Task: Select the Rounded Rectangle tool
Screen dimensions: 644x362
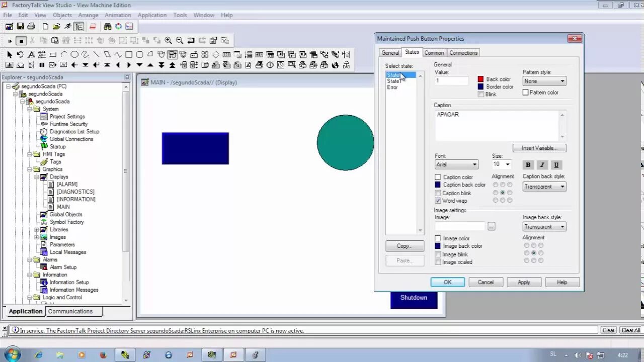Action: click(x=139, y=54)
